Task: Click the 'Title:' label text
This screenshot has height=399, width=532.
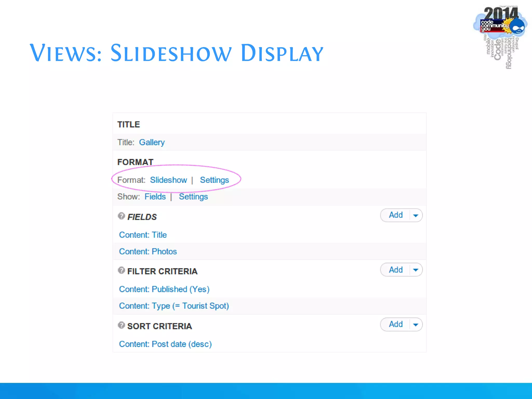Action: 126,142
